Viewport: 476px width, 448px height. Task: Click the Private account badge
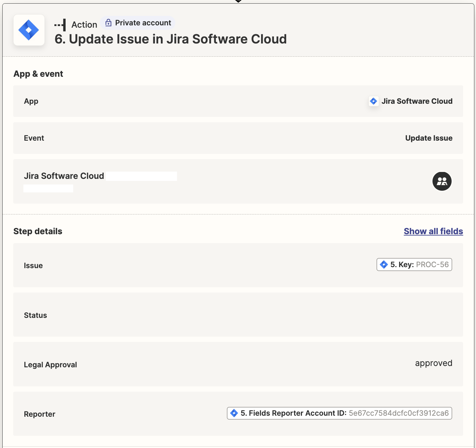point(138,23)
